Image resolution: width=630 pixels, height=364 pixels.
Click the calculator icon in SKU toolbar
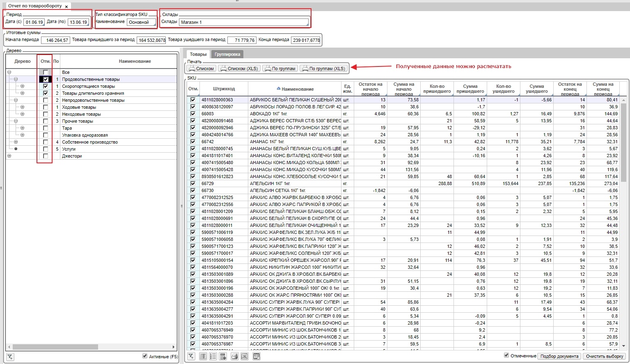point(223,356)
